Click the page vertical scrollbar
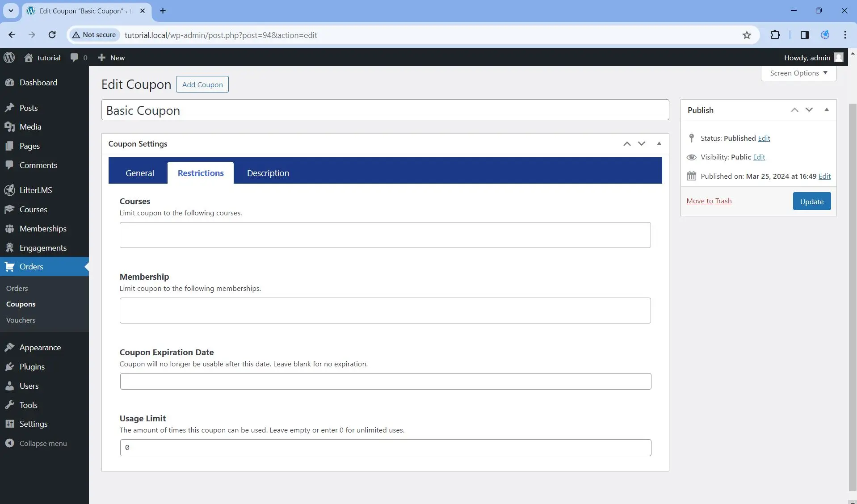857x504 pixels. (853, 297)
